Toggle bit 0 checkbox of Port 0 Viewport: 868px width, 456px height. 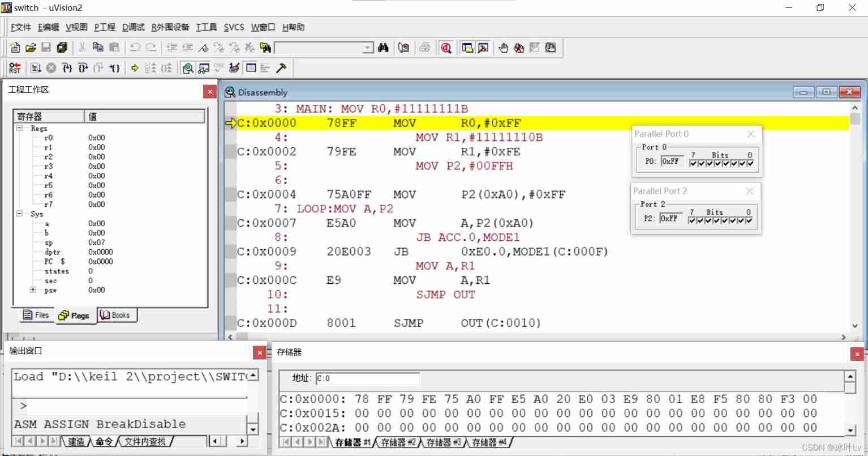point(750,163)
